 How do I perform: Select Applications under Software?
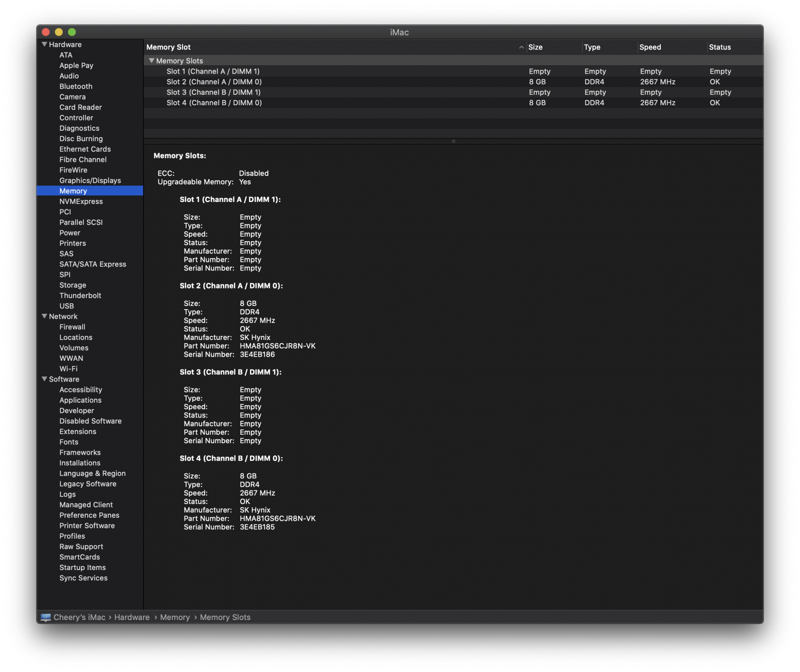pos(80,400)
